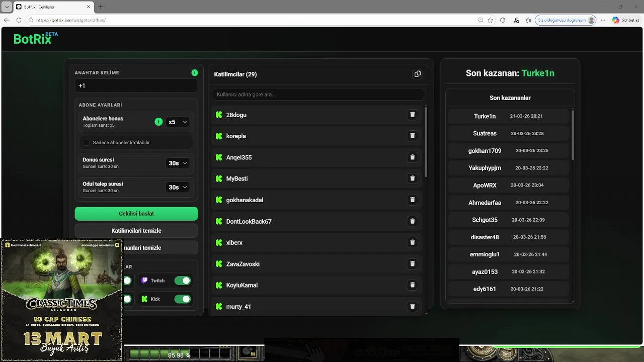Click the BotRix BETA logo

35,38
